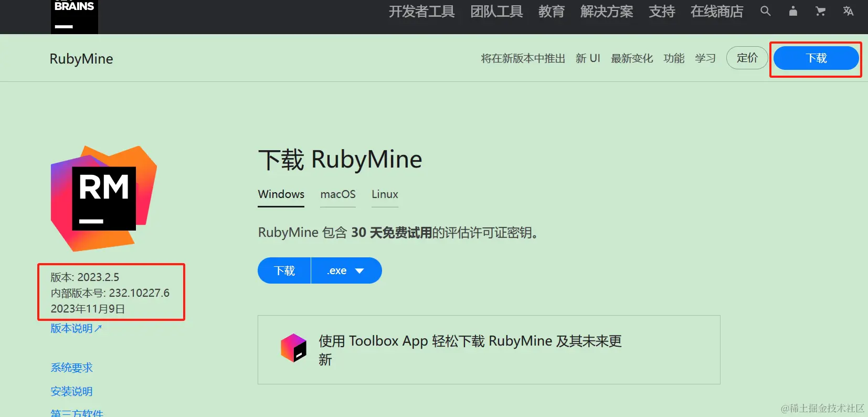
Task: Select the macOS tab
Action: coord(338,194)
